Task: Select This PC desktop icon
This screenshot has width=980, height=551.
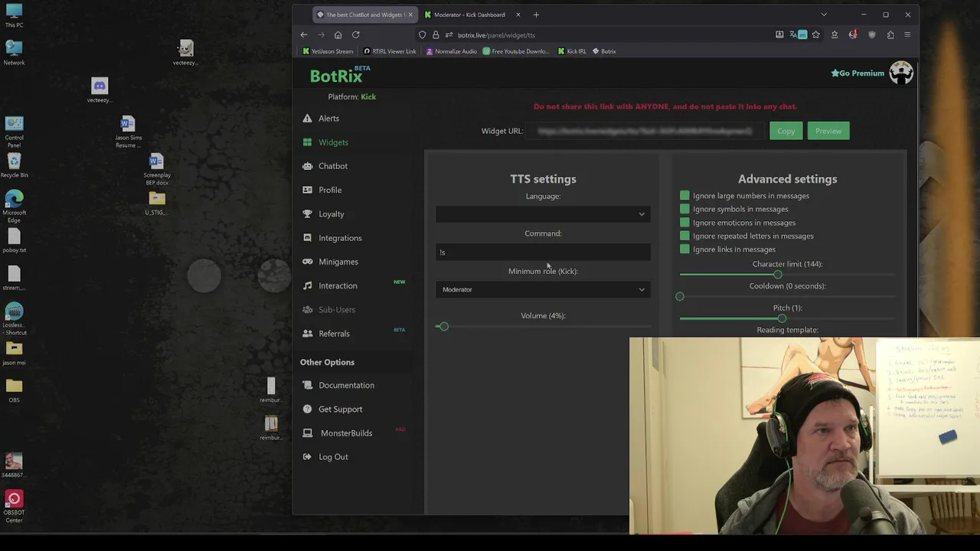Action: (x=14, y=15)
